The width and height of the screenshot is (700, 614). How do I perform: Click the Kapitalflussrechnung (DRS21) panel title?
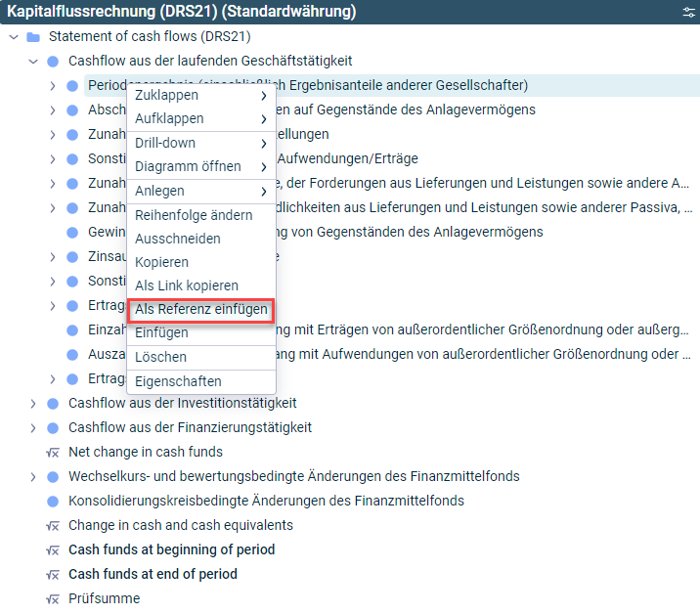[182, 12]
